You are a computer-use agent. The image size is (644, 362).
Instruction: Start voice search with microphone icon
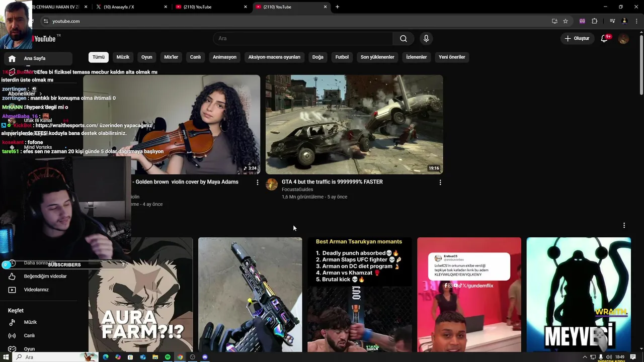pos(426,39)
